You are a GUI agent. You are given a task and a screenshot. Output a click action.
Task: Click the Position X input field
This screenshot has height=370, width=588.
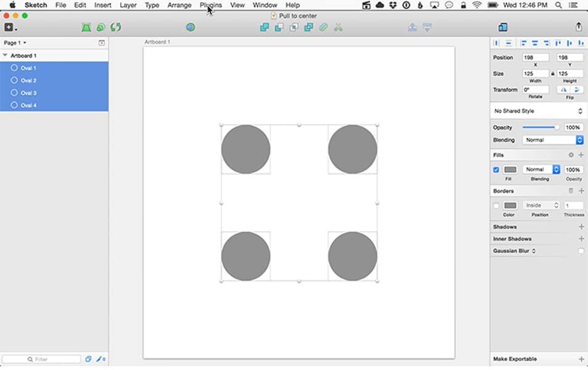coord(536,57)
